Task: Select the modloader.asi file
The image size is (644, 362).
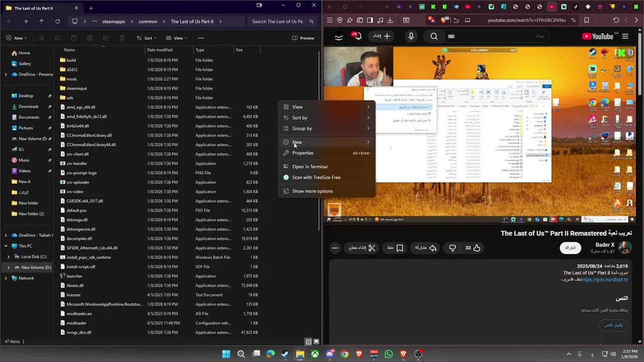Action: tap(79, 314)
